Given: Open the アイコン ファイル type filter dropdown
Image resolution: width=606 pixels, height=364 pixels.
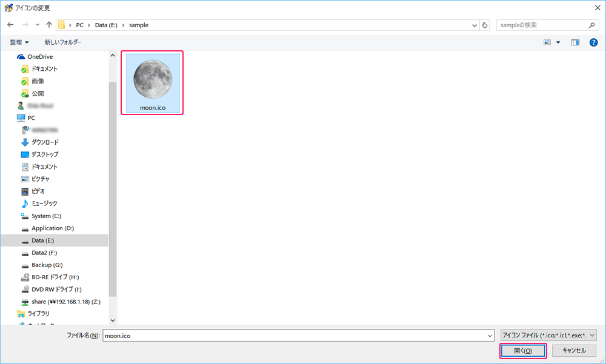Looking at the screenshot, I should [x=548, y=336].
